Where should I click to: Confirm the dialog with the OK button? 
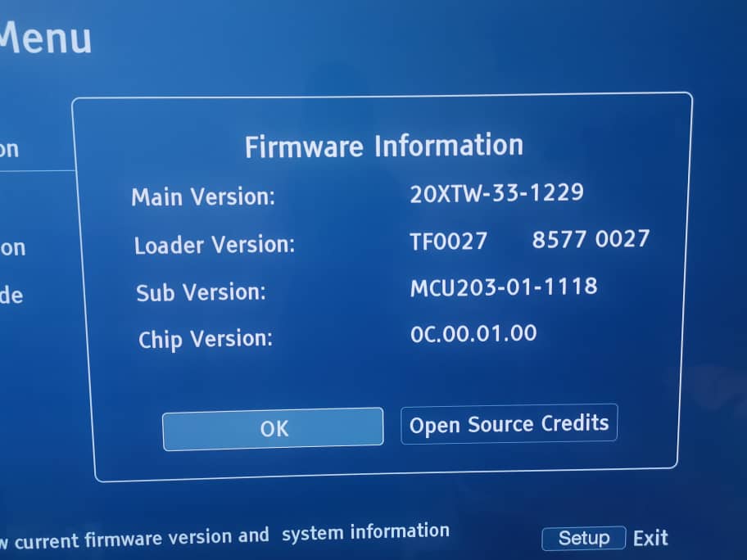coord(273,429)
